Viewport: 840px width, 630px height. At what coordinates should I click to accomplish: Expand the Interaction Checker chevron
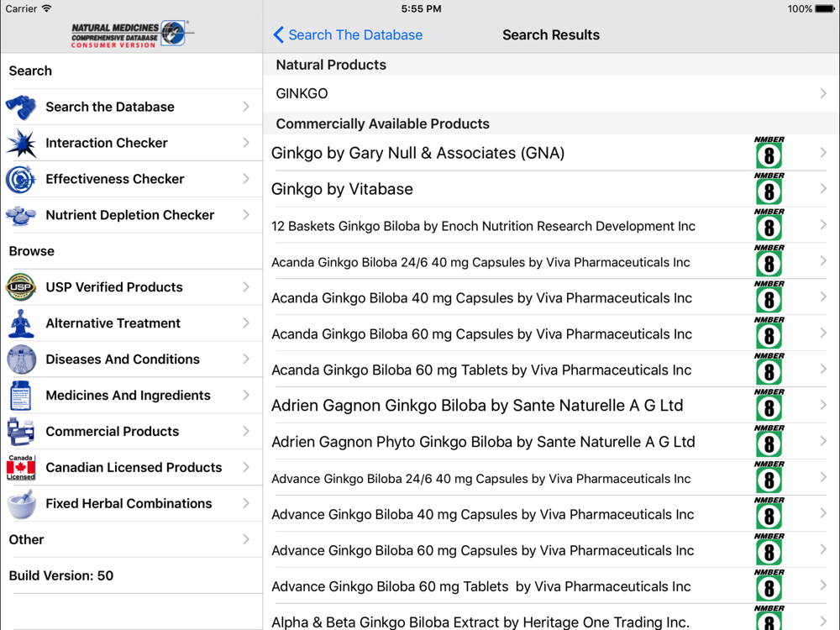pyautogui.click(x=246, y=143)
